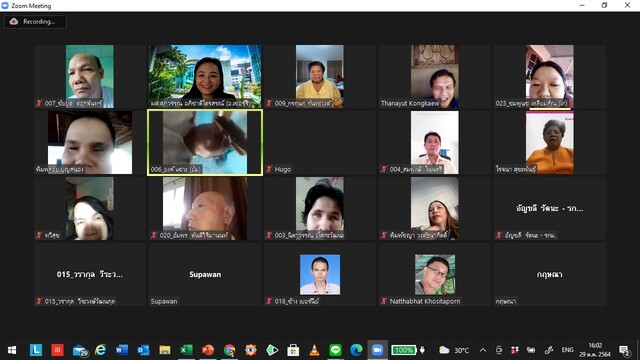Screen dimensions: 640x360
Task: Select Thanayut Kongkaew's video tile
Action: click(435, 76)
